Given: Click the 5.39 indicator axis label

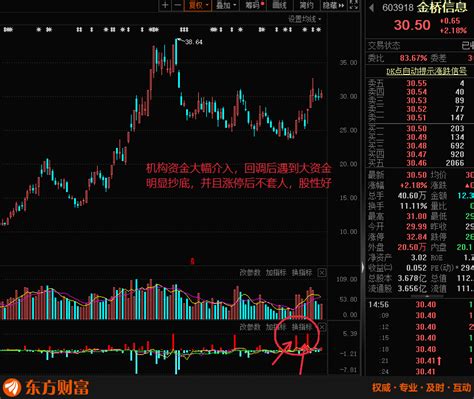Looking at the screenshot, I should 350,334.
